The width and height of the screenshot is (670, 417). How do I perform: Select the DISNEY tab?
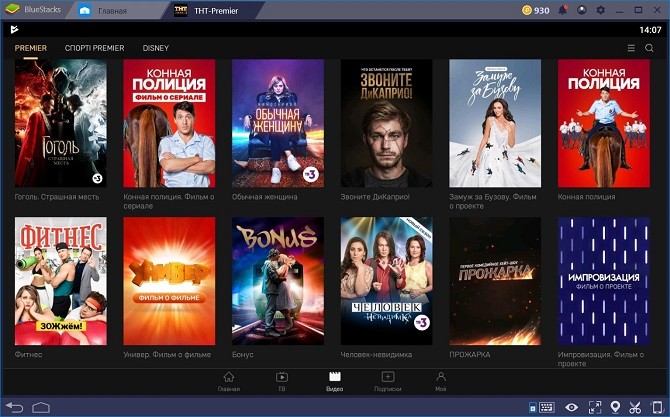click(156, 48)
